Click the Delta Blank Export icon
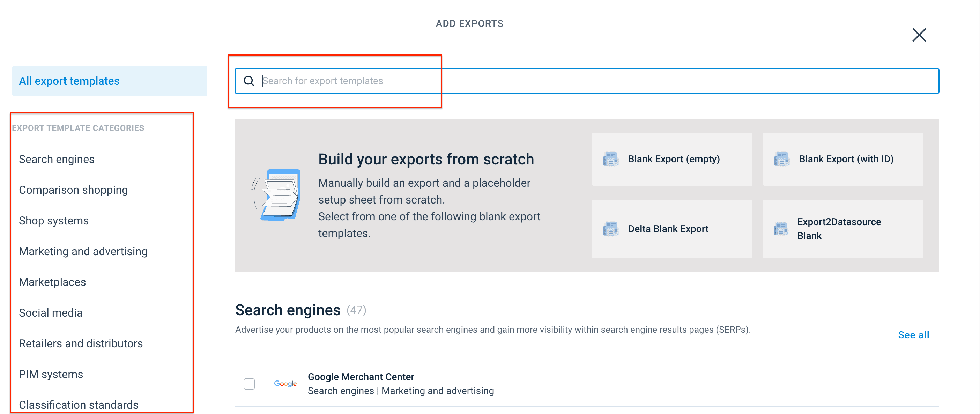The image size is (980, 414). pyautogui.click(x=611, y=229)
